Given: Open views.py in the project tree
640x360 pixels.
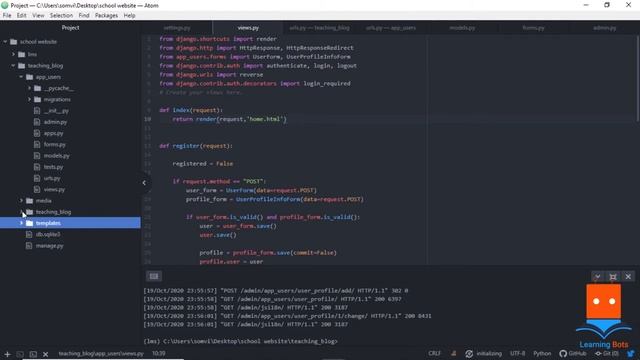Looking at the screenshot, I should coord(54,189).
